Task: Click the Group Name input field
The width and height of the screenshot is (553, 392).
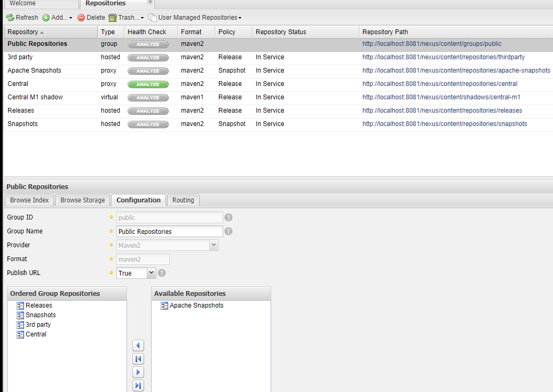Action: [x=169, y=231]
